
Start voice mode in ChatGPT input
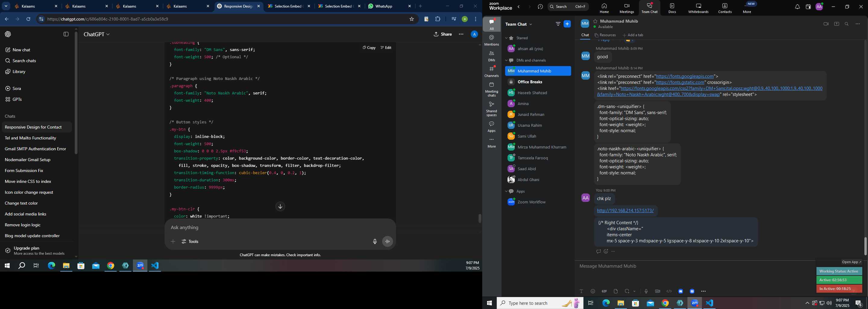[x=388, y=241]
